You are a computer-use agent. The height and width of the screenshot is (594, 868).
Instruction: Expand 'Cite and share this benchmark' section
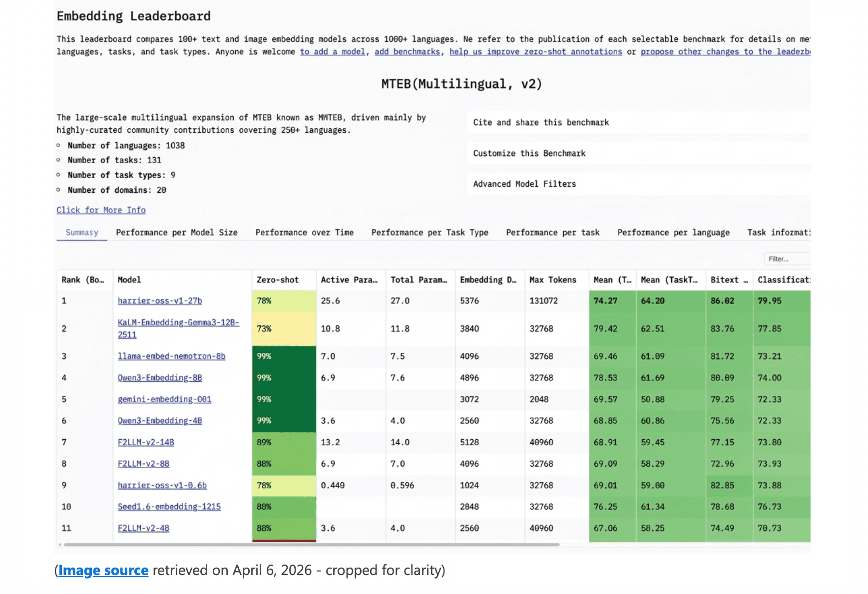638,122
